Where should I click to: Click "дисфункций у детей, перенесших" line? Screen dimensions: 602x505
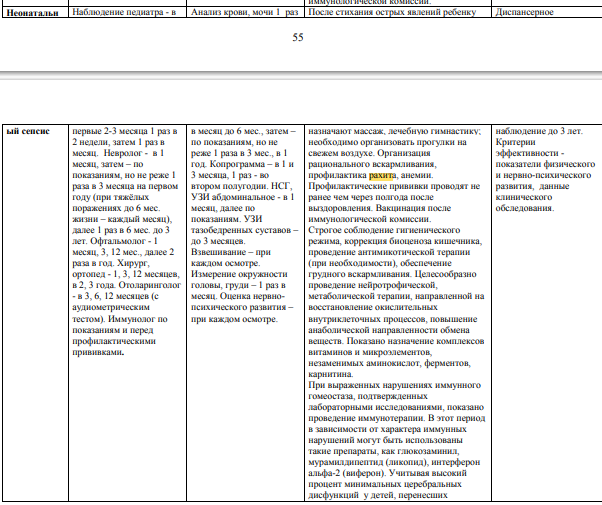click(x=378, y=496)
